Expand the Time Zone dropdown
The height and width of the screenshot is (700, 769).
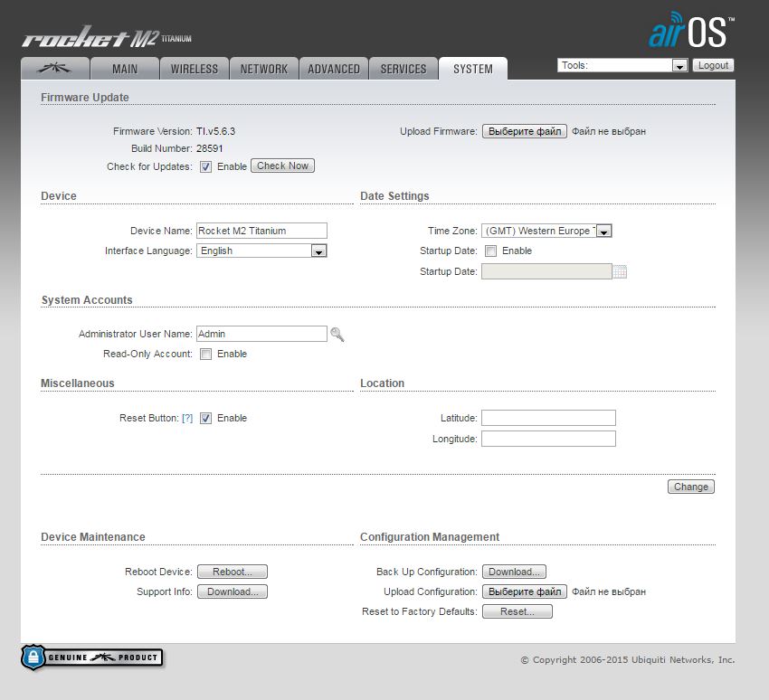pos(546,231)
